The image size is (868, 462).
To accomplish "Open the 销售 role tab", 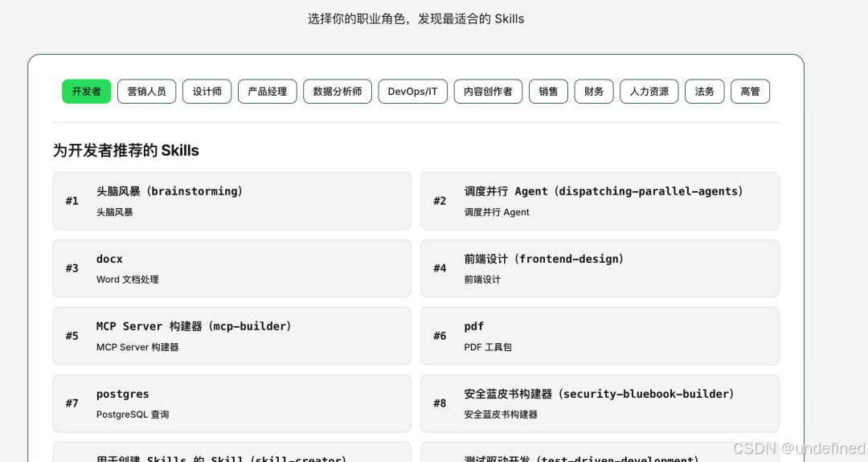I will pos(549,92).
